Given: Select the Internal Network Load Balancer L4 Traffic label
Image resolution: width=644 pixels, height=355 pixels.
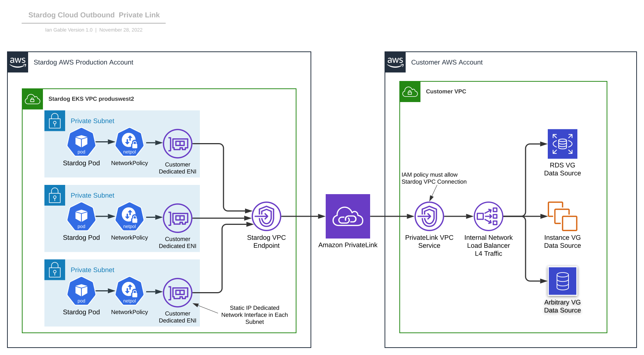Looking at the screenshot, I should (x=489, y=246).
